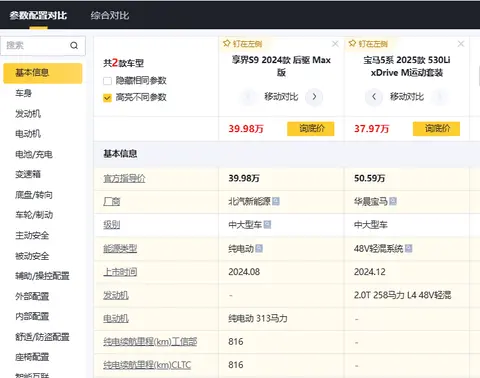Click the 2024.08 launch date cell
This screenshot has width=480, height=378.
point(244,272)
